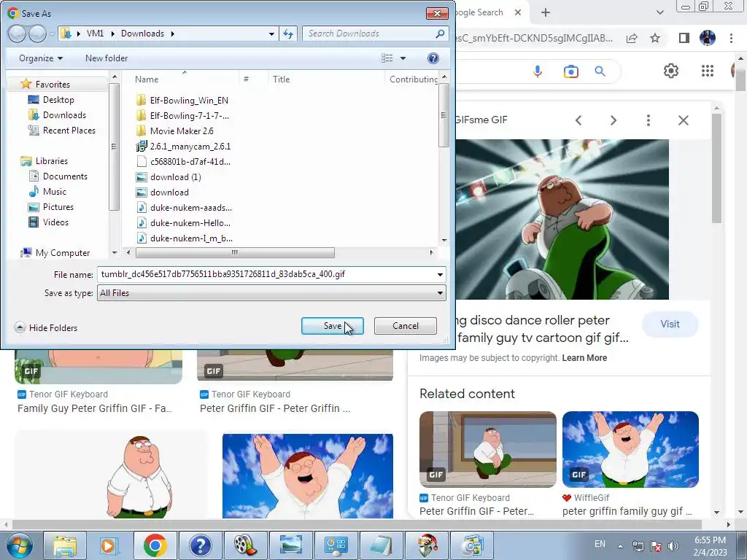This screenshot has height=560, width=747.
Task: Go forward in Save As navigation
Action: tap(38, 34)
